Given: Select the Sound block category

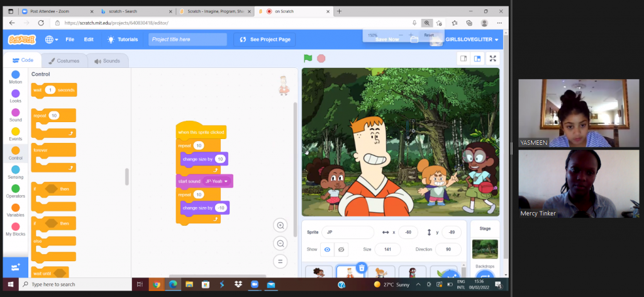Looking at the screenshot, I should tap(16, 115).
